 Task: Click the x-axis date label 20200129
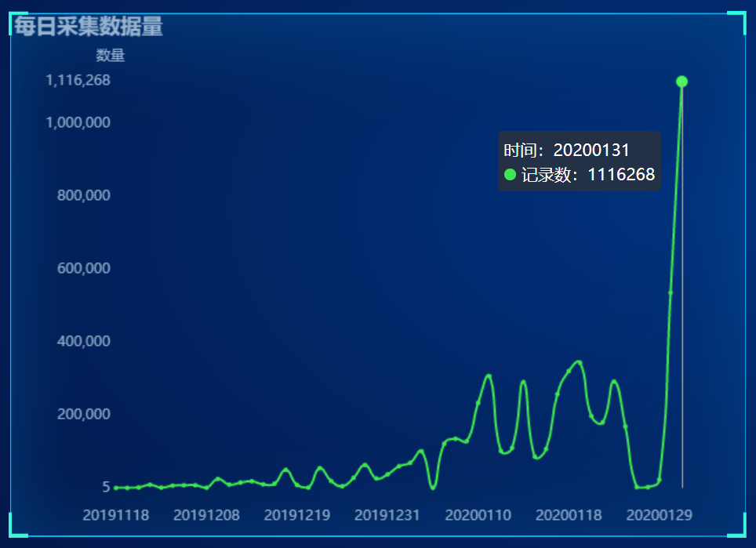tap(659, 515)
